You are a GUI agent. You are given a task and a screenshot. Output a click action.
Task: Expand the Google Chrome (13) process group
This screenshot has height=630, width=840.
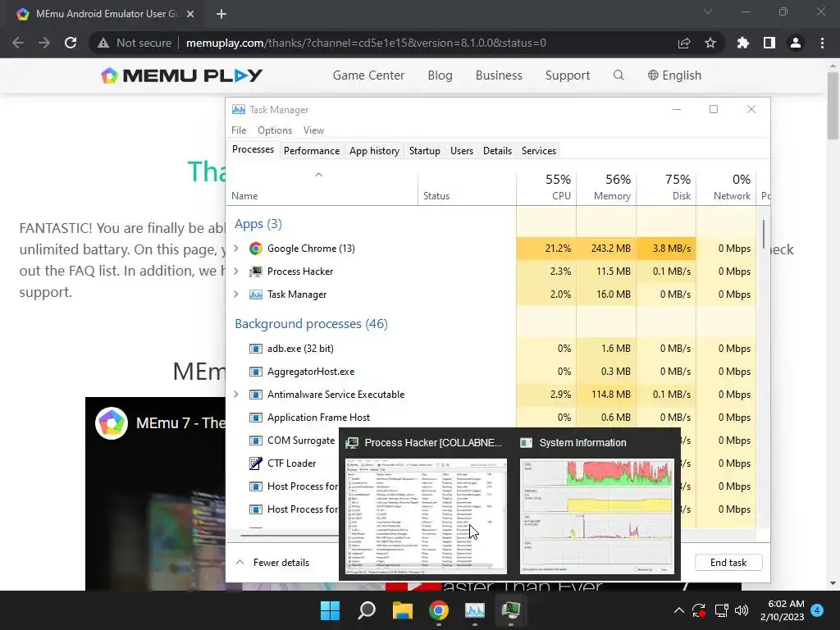click(x=236, y=248)
